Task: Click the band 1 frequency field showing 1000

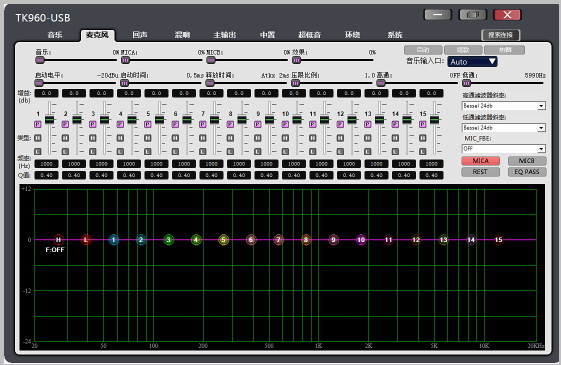Action: [x=47, y=164]
